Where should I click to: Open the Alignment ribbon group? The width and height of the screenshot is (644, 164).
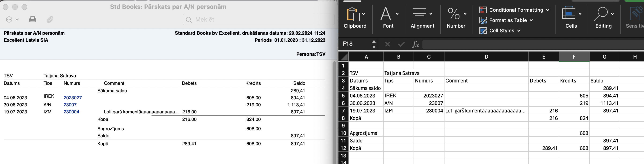[422, 18]
